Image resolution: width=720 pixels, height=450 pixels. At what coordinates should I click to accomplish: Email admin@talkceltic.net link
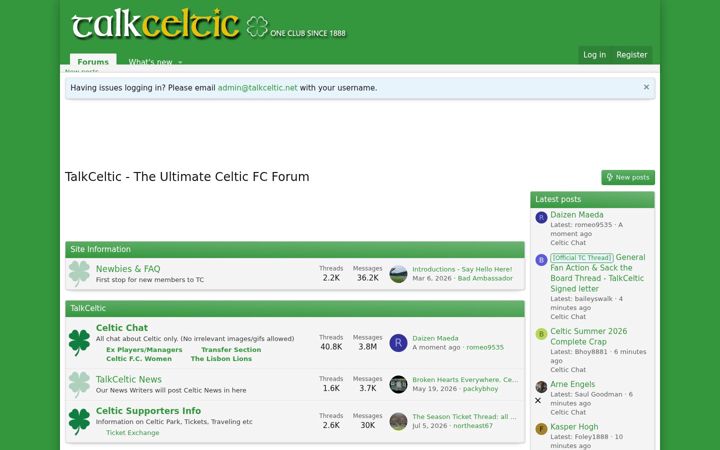[257, 88]
